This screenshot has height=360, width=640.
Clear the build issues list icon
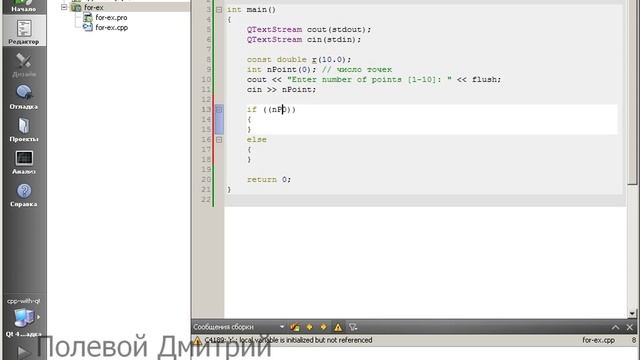point(295,327)
